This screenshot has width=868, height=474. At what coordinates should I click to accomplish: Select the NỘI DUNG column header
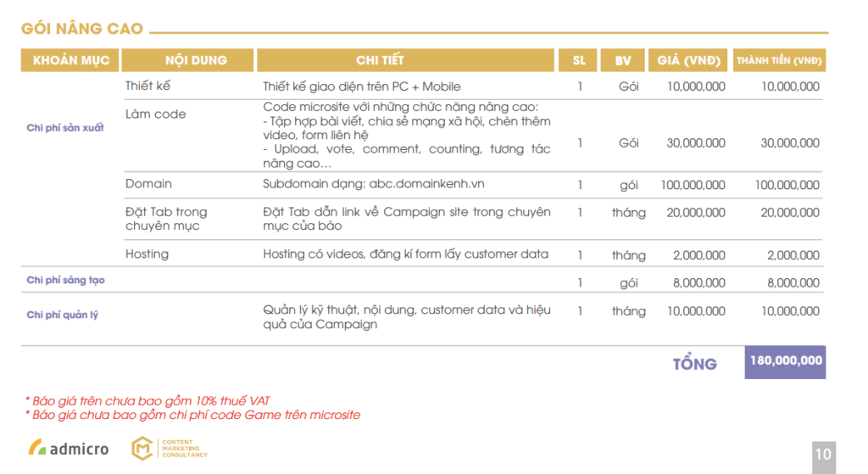click(x=187, y=60)
